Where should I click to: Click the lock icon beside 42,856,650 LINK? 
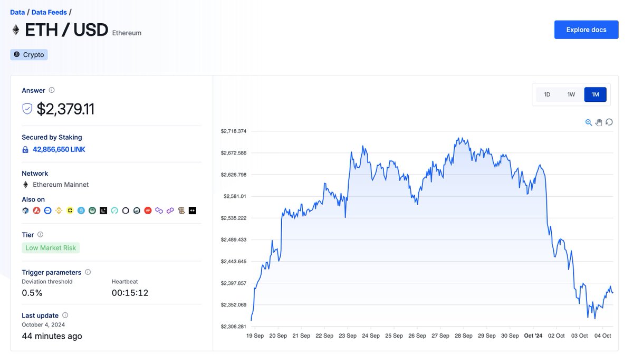25,150
